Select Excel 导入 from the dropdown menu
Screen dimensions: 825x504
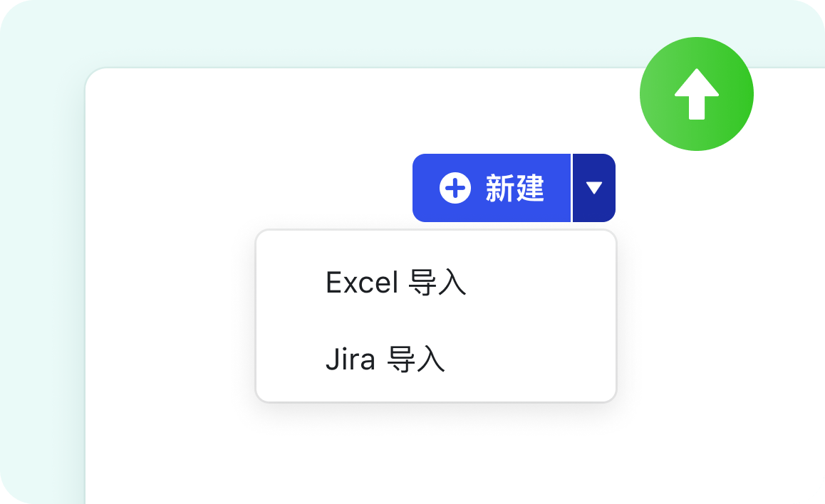coord(396,283)
